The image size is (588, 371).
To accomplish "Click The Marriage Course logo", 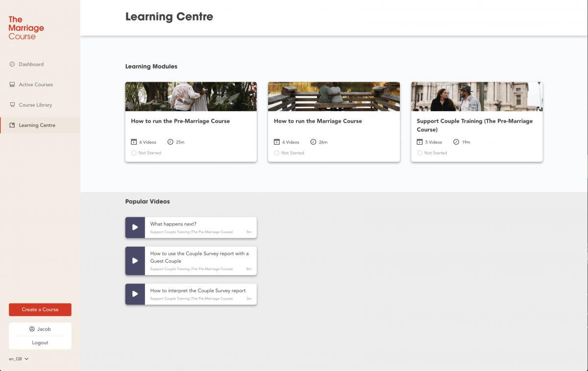I will point(26,27).
